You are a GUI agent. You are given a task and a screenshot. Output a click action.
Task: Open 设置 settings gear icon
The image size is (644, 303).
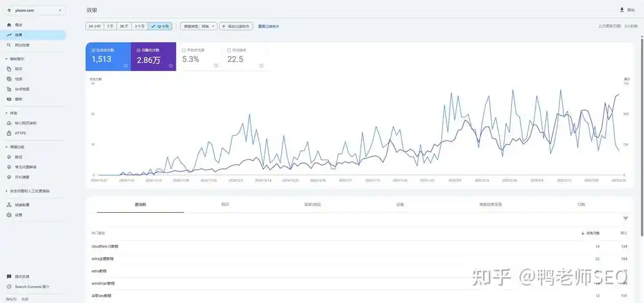(x=8, y=215)
